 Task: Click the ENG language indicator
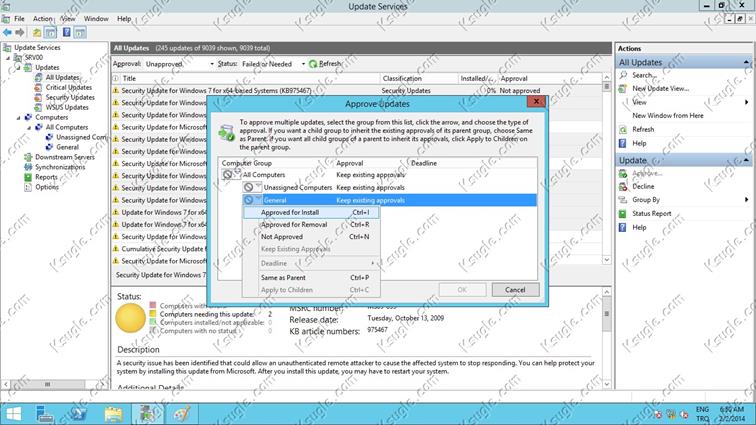pos(702,410)
